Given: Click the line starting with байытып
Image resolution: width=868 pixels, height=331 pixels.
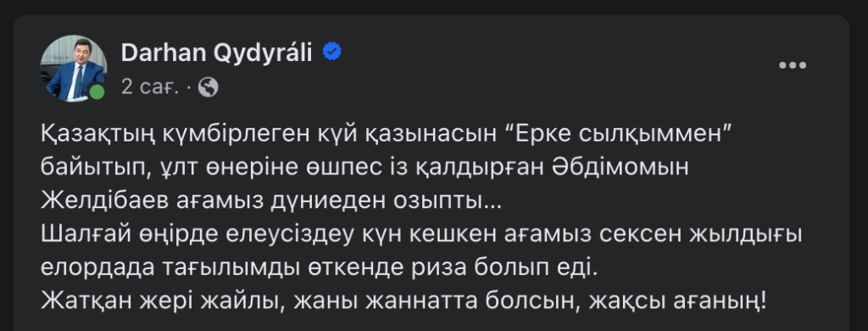Looking at the screenshot, I should (x=364, y=168).
